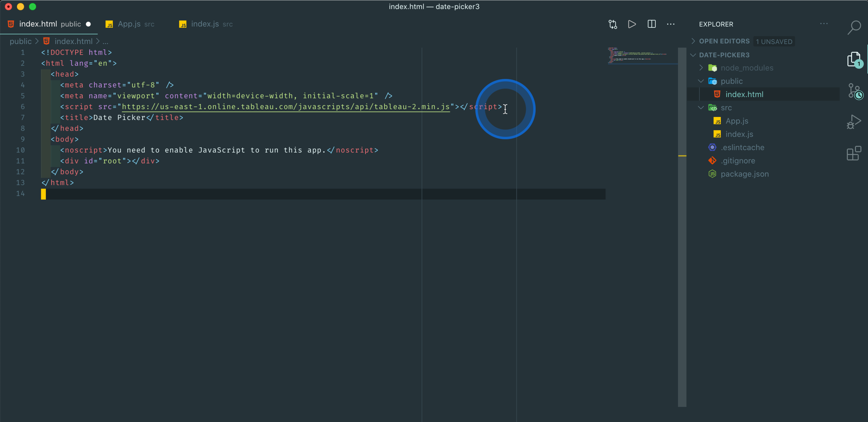Open the Extensions activity icon

coord(854,153)
